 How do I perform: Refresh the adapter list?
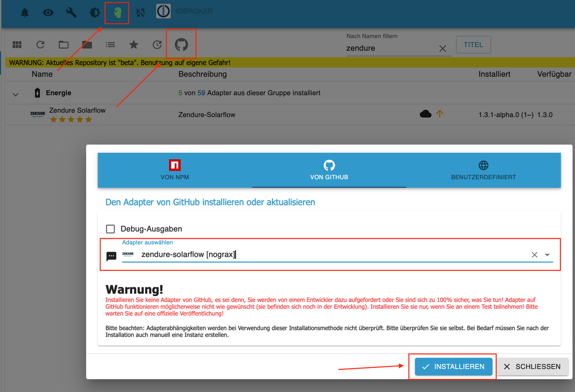(40, 45)
